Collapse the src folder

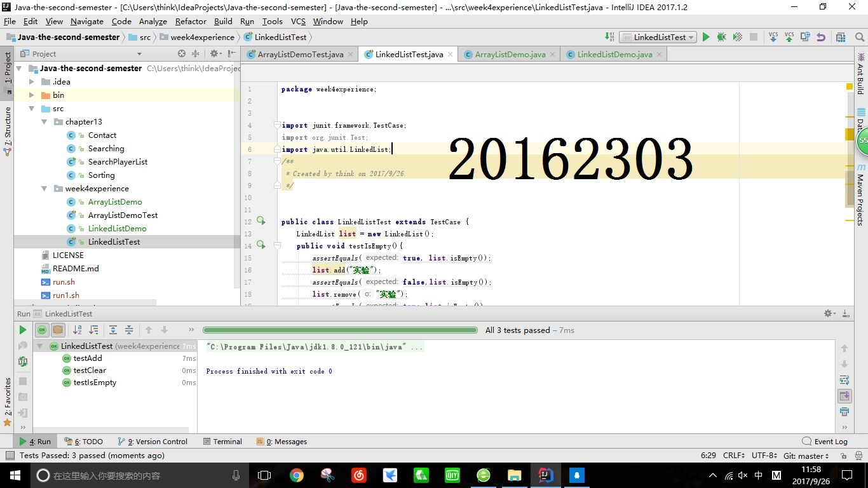pyautogui.click(x=31, y=109)
